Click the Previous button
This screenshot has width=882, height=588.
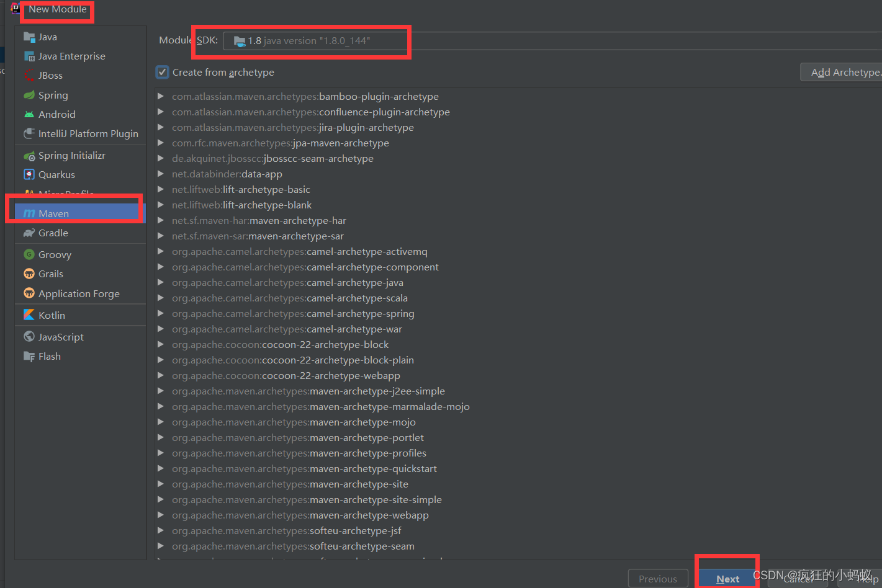click(658, 579)
